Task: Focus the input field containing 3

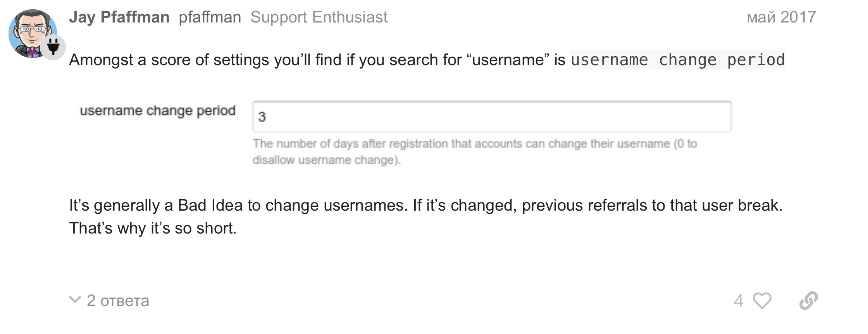Action: coord(492,117)
